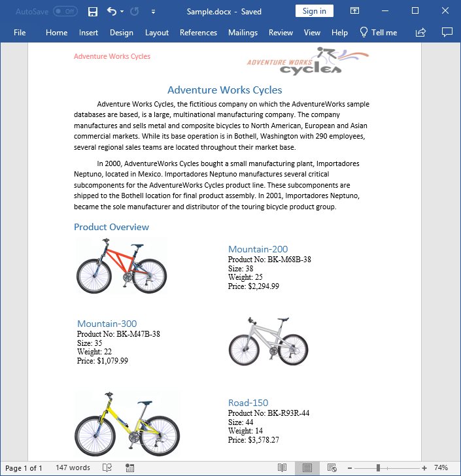Open the Layout tab
Image resolution: width=461 pixels, height=476 pixels.
tap(157, 33)
